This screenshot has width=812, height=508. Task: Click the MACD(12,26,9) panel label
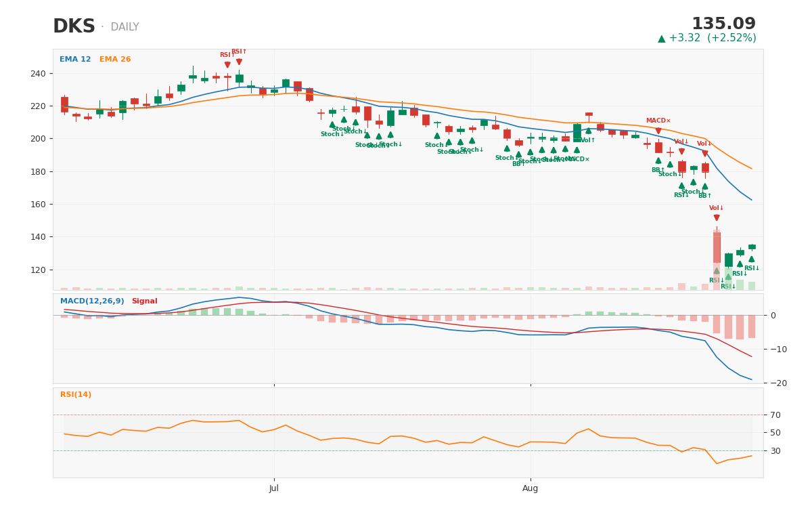(x=92, y=301)
